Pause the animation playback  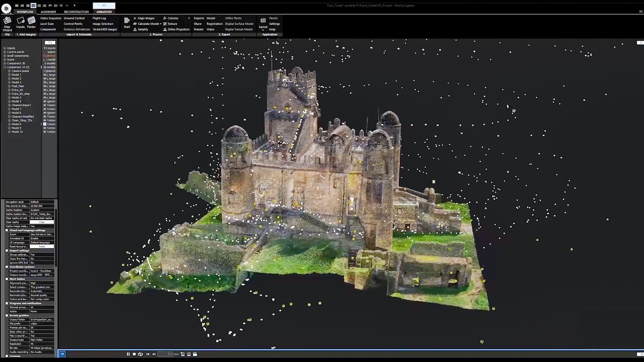pyautogui.click(x=128, y=354)
